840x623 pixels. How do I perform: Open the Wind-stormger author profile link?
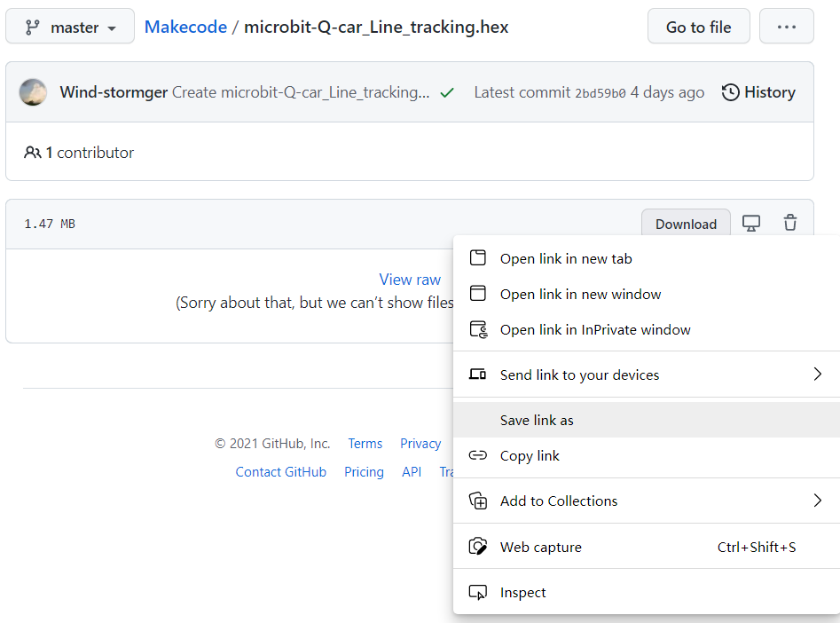(114, 92)
